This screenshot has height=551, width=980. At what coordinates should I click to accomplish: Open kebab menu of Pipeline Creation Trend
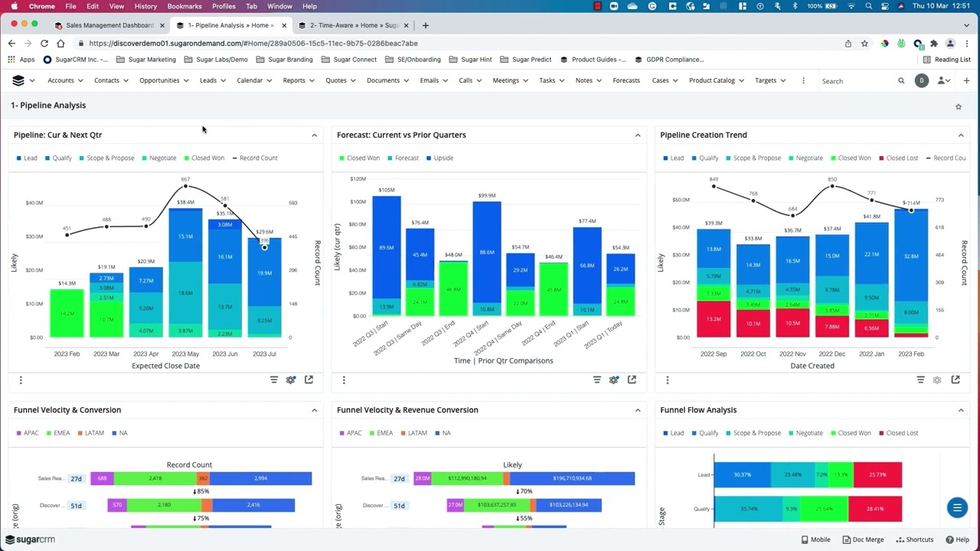coord(667,380)
